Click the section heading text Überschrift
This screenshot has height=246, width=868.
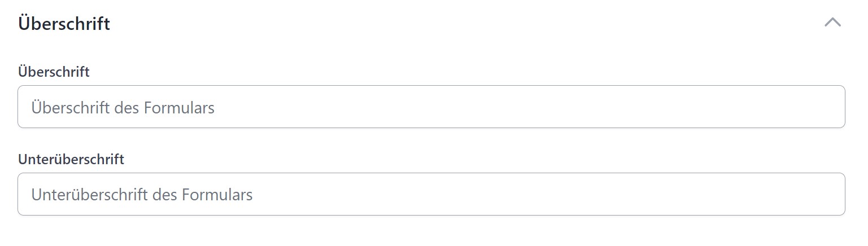pyautogui.click(x=64, y=24)
